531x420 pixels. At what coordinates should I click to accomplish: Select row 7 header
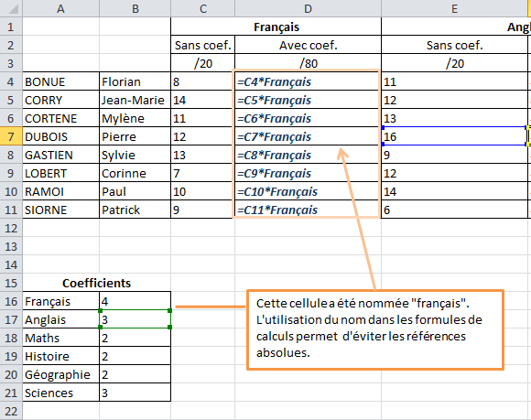(11, 136)
